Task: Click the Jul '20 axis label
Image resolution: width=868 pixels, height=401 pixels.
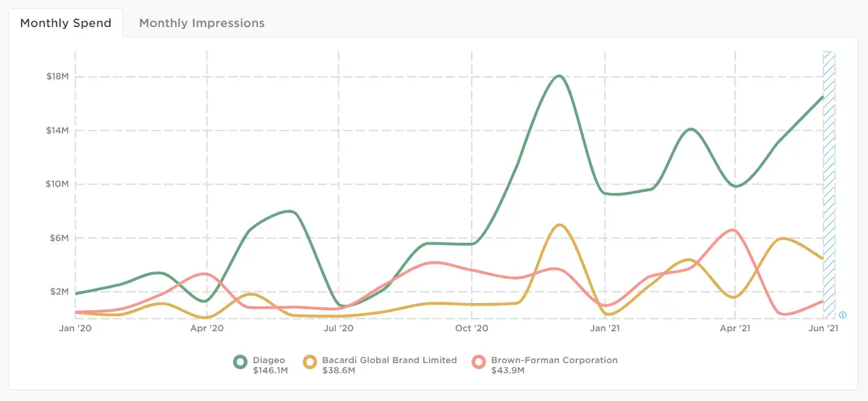Action: 339,328
